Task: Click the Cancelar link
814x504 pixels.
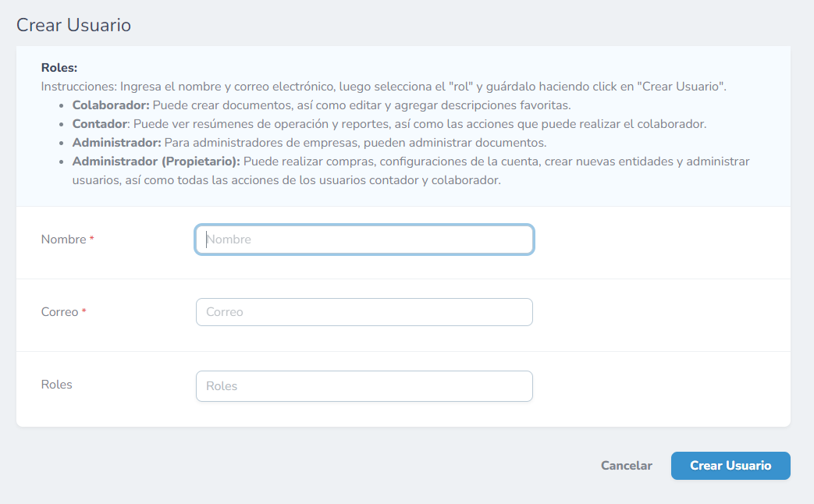Action: (626, 465)
